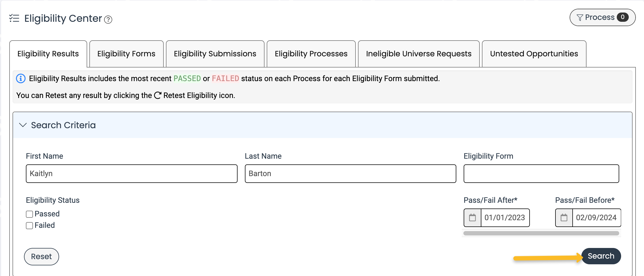644x276 pixels.
Task: Switch to the Eligibility Forms tab
Action: (126, 54)
